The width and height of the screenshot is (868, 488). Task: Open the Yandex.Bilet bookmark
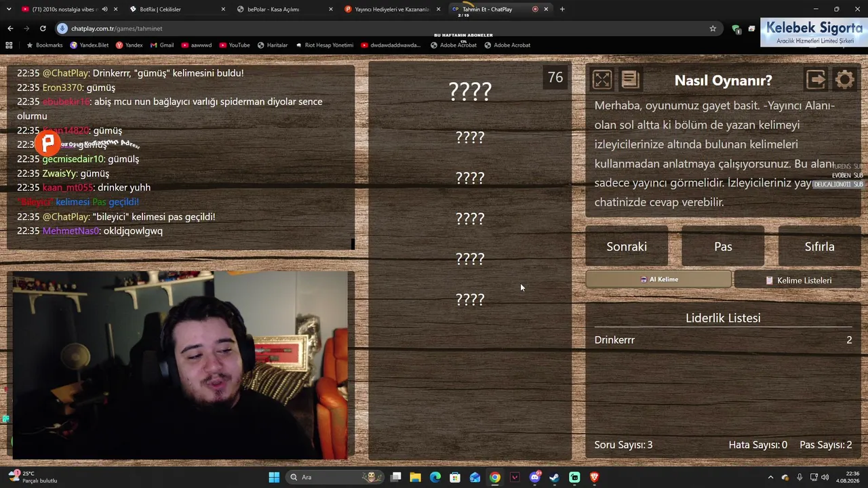pyautogui.click(x=89, y=45)
